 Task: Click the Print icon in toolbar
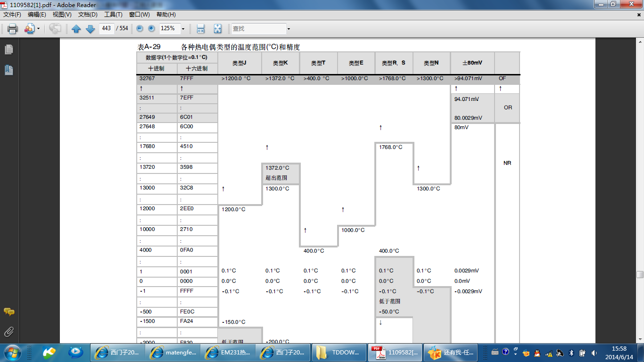[x=12, y=29]
